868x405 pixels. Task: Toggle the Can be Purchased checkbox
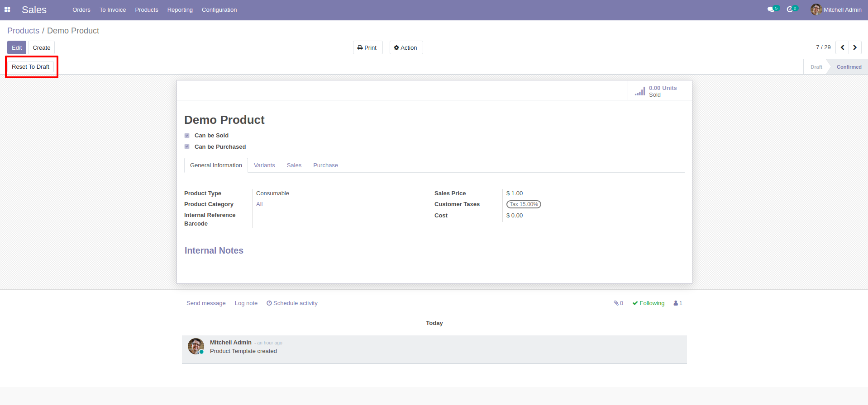187,147
